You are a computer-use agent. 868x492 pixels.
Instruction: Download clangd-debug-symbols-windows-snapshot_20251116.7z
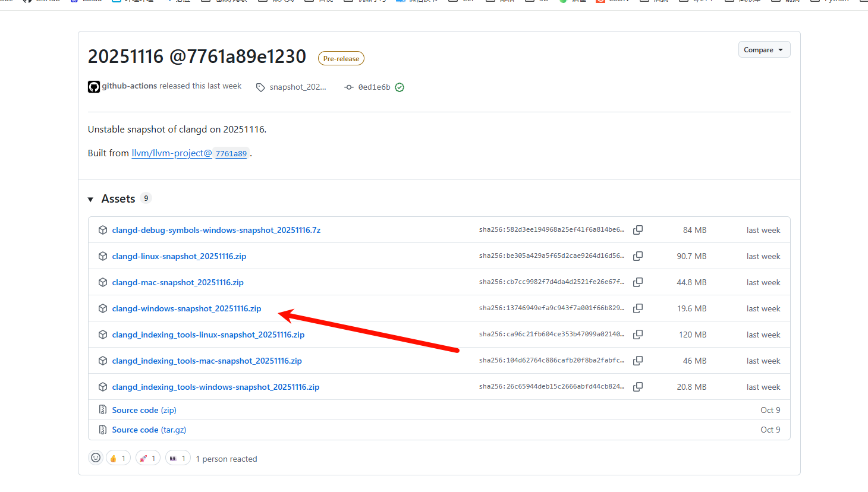point(216,230)
